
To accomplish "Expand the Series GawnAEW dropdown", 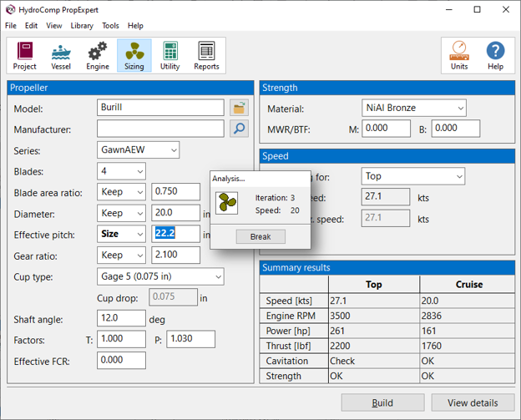I will click(139, 149).
